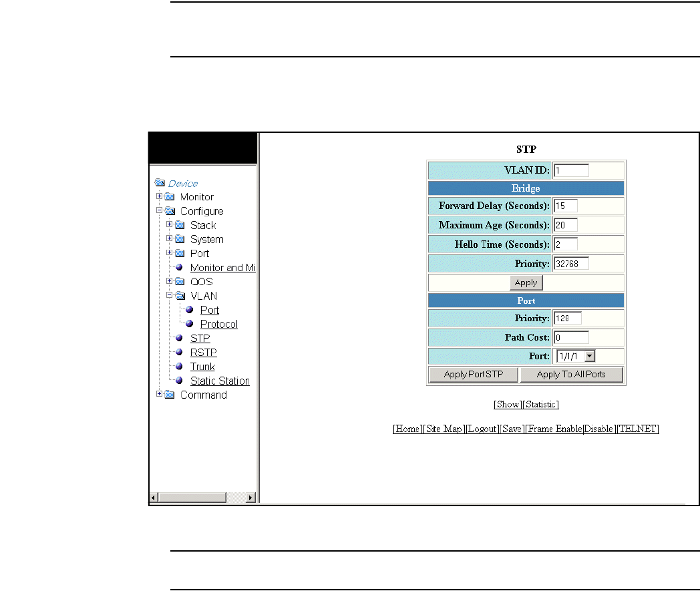This screenshot has height=593, width=700.
Task: Click the Save link
Action: coord(512,429)
